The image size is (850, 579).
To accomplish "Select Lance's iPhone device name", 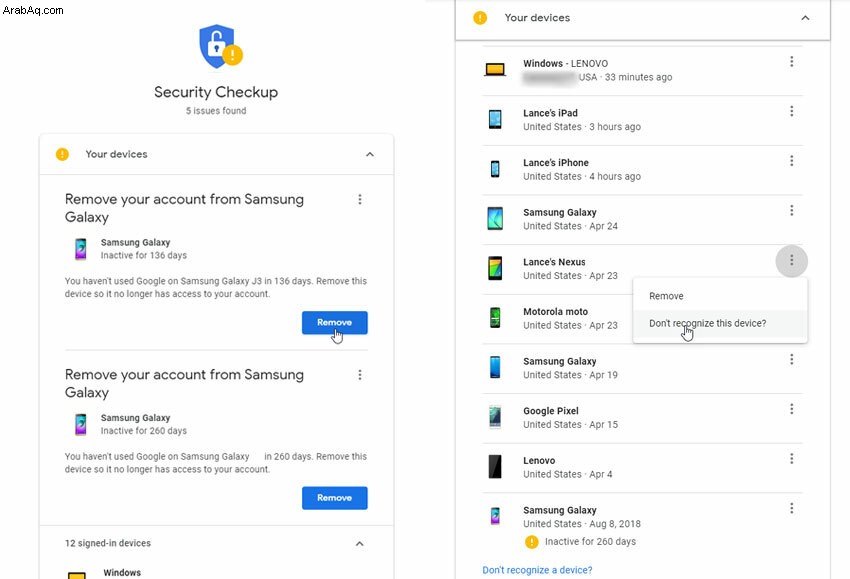I will [x=556, y=163].
